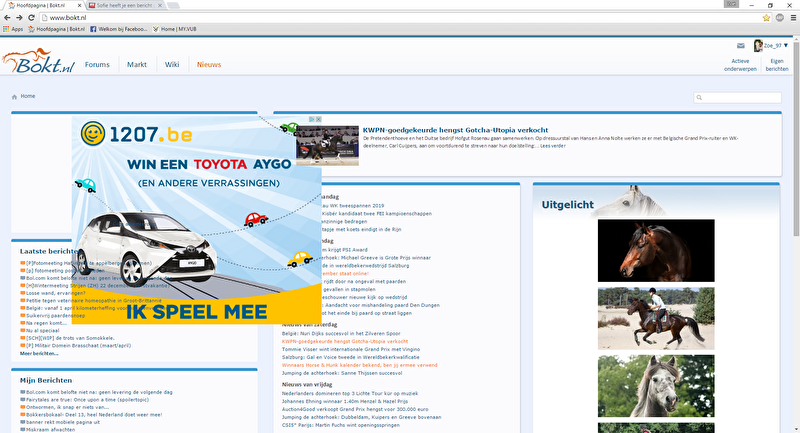Image resolution: width=800 pixels, height=433 pixels.
Task: Click the extension icon next to the bookmark star
Action: [780, 17]
